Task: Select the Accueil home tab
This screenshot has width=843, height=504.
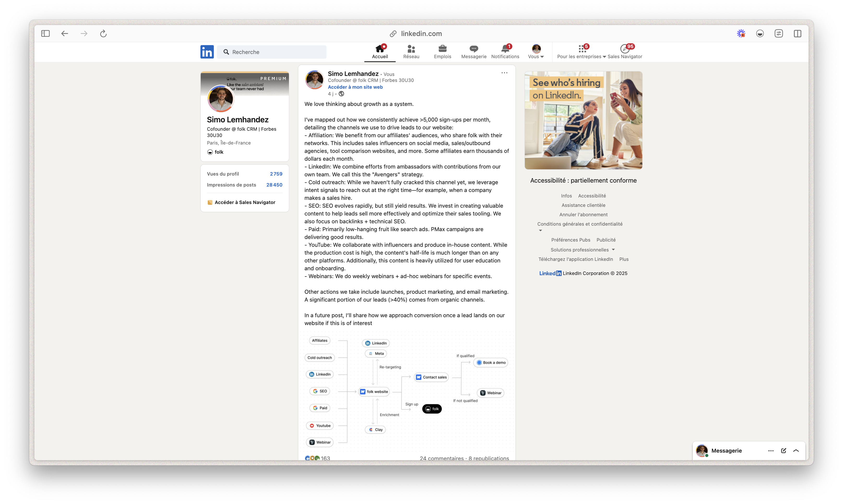Action: tap(379, 52)
